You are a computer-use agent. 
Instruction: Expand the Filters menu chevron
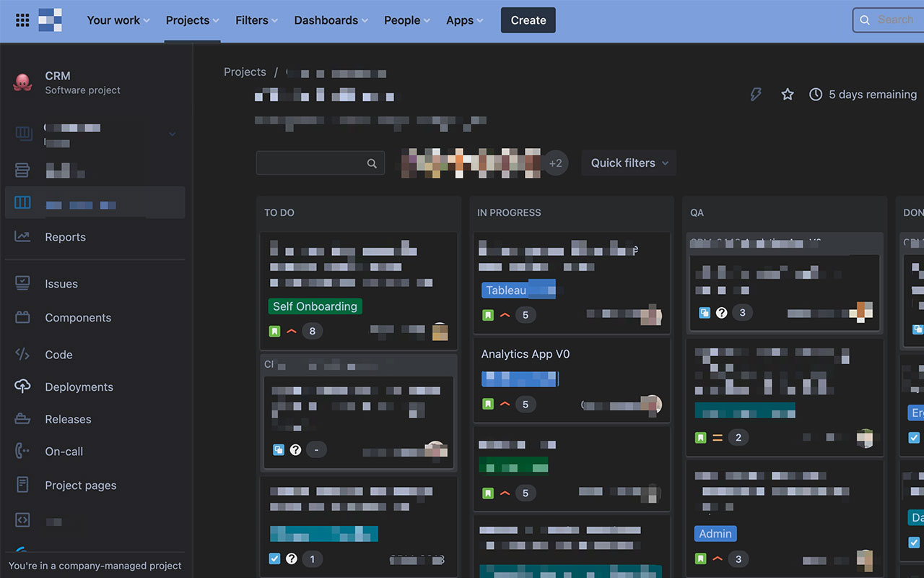tap(274, 20)
